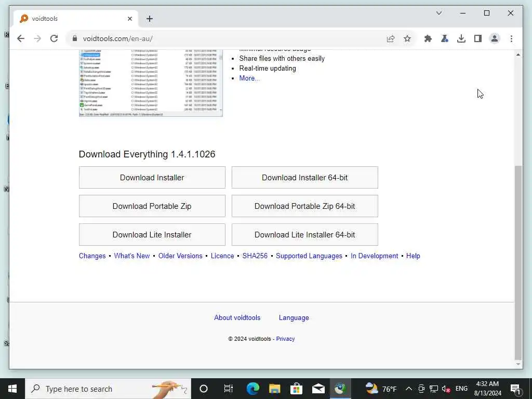Show hidden system tray icons
532x399 pixels.
pos(409,389)
